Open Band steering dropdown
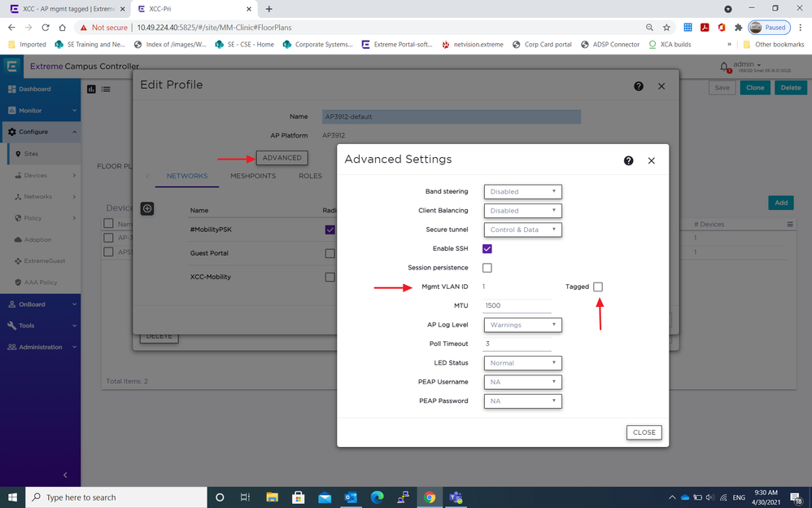812x508 pixels. point(522,192)
